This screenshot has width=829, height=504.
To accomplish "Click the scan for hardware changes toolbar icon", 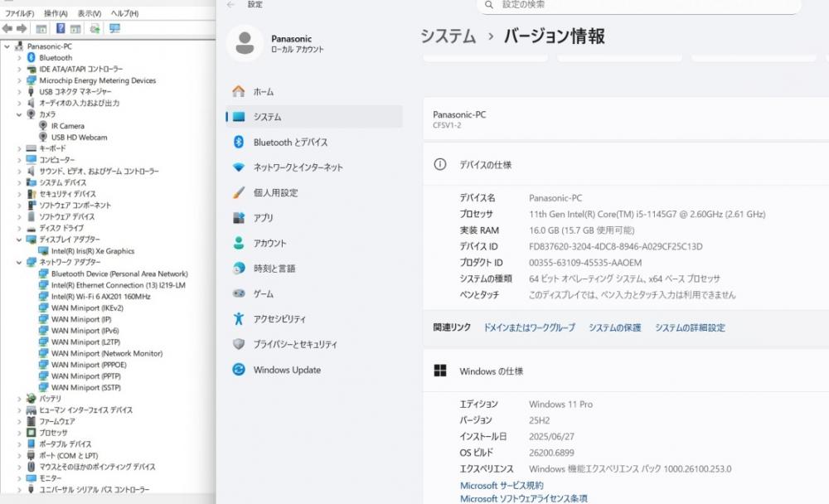I will coord(114,28).
